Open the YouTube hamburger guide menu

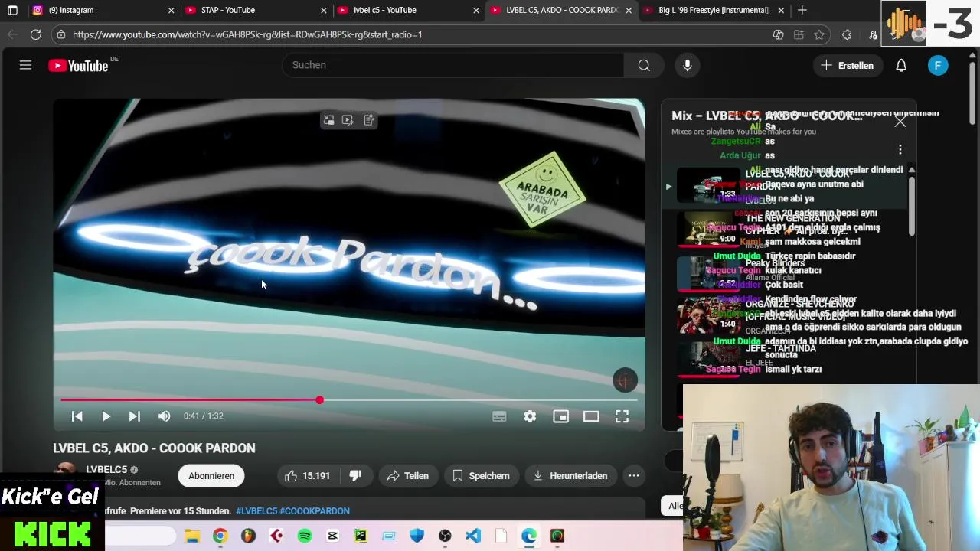25,66
